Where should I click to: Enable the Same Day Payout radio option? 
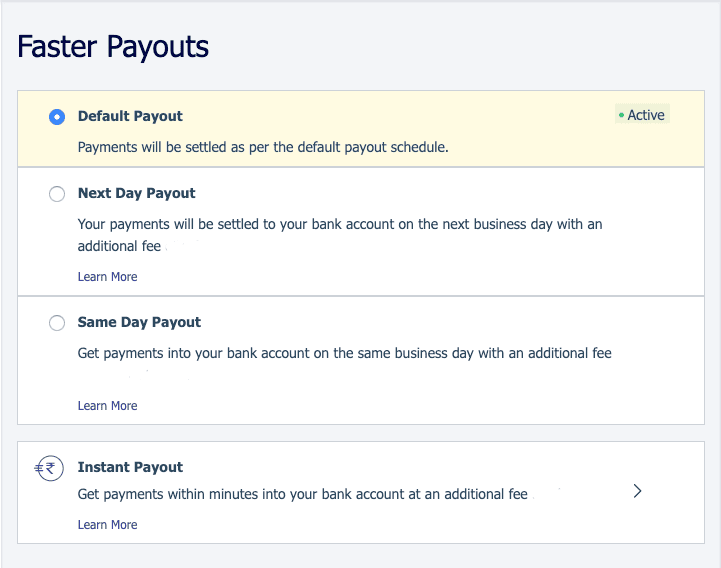pos(57,323)
